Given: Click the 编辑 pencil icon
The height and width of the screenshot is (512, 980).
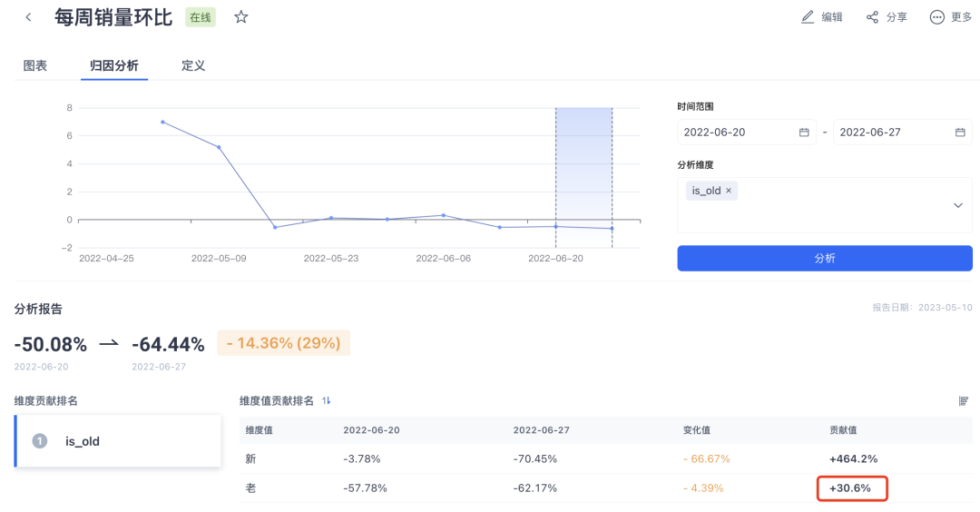Looking at the screenshot, I should tap(808, 17).
